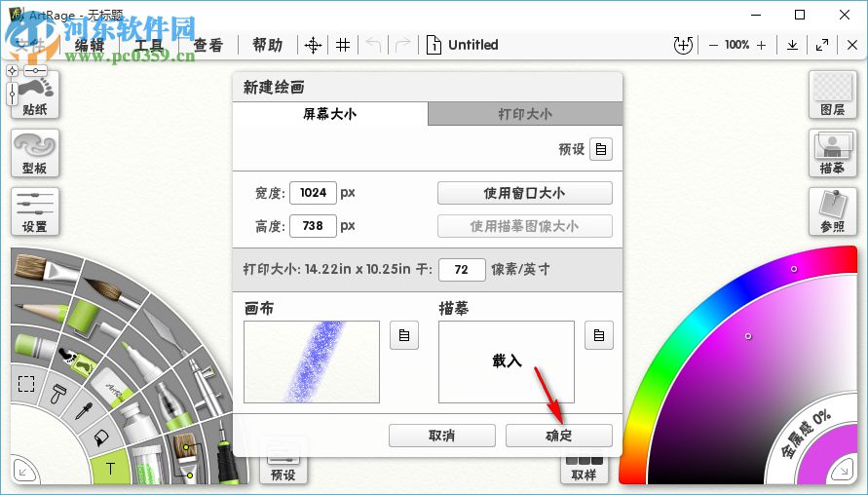Select the Fill bucket tool
This screenshot has width=868, height=495.
(x=102, y=438)
